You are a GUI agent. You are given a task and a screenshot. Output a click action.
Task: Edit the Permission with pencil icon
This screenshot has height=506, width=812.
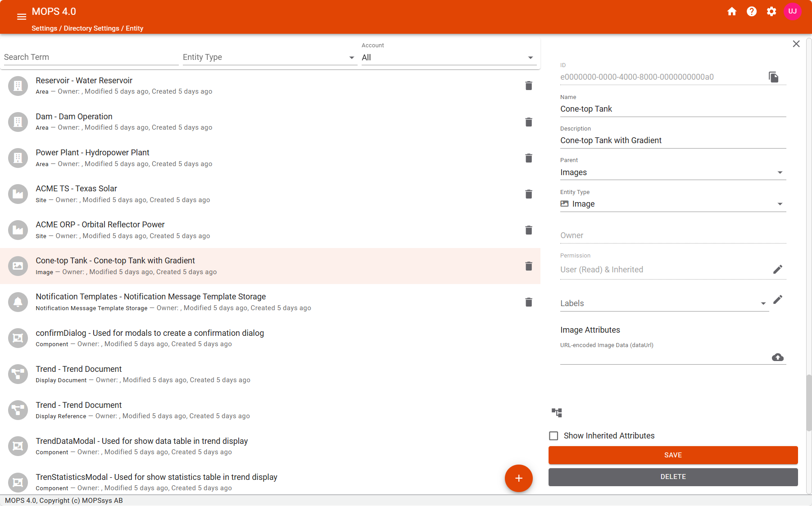778,269
